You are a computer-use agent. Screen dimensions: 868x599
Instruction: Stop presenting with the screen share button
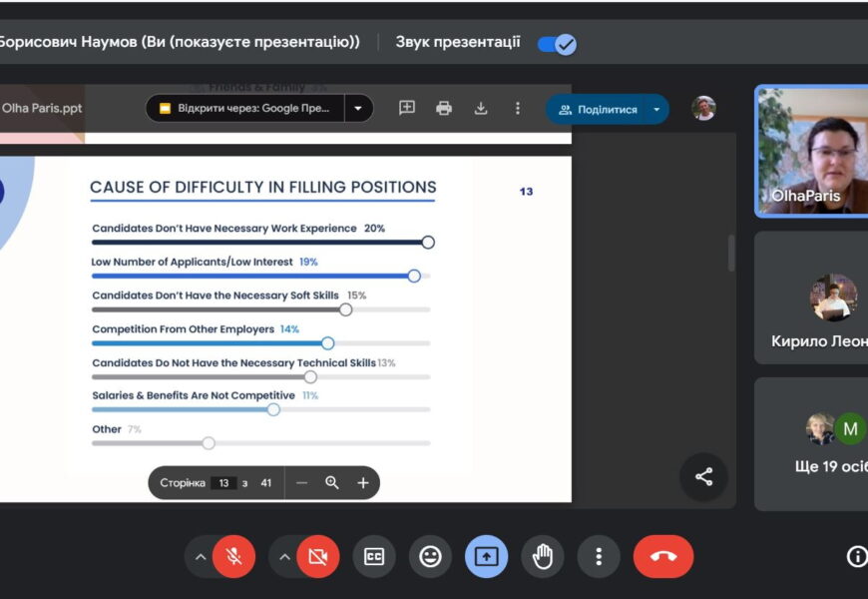point(486,557)
